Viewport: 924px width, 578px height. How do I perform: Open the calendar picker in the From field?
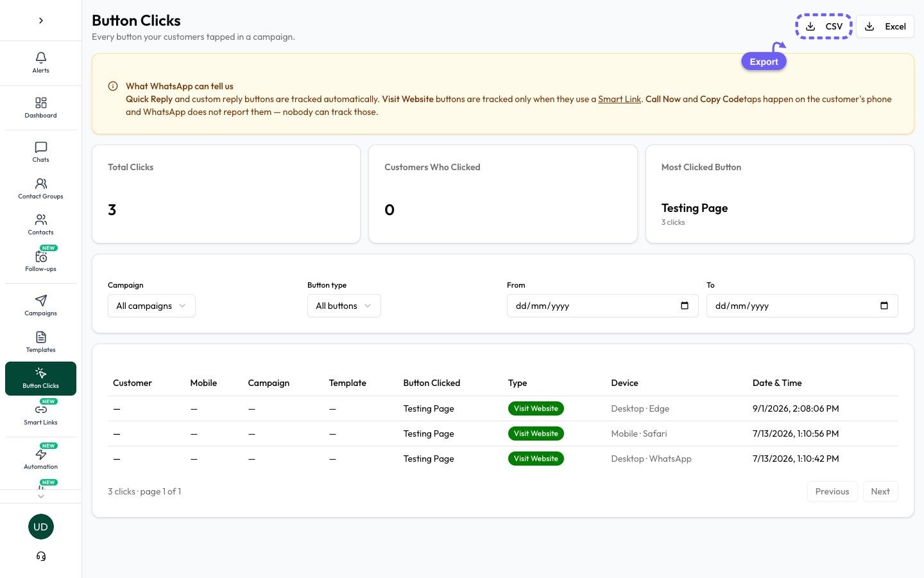[x=685, y=306]
